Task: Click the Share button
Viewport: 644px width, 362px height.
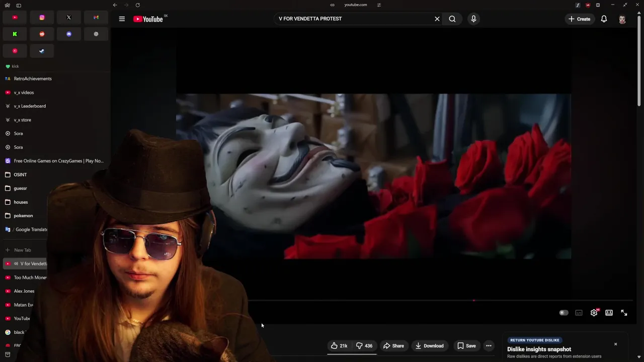Action: (393, 346)
